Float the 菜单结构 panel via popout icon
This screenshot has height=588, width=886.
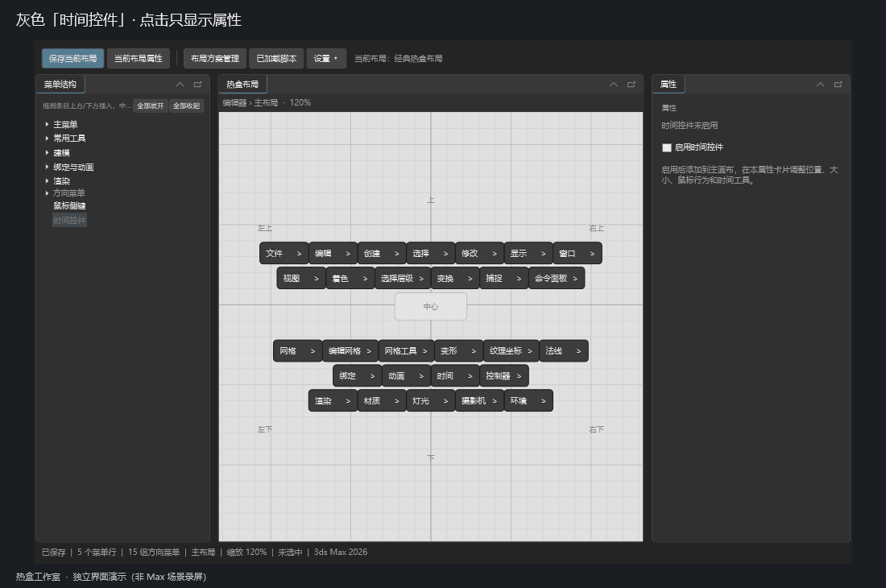198,84
